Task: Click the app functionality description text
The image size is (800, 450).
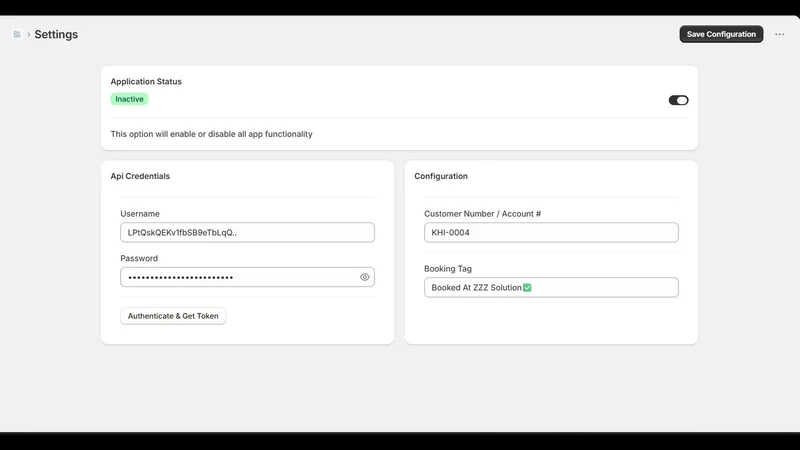Action: (211, 134)
